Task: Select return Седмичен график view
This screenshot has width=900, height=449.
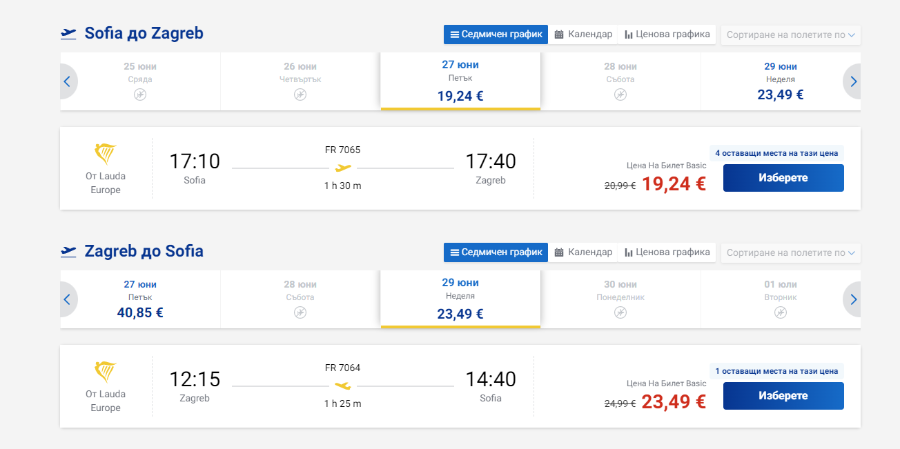Action: (x=496, y=252)
